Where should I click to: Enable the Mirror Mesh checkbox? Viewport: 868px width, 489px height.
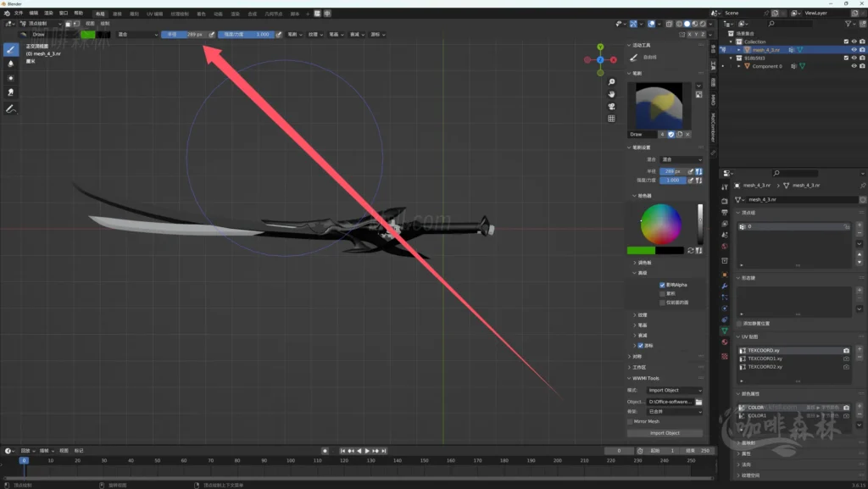[x=630, y=421]
